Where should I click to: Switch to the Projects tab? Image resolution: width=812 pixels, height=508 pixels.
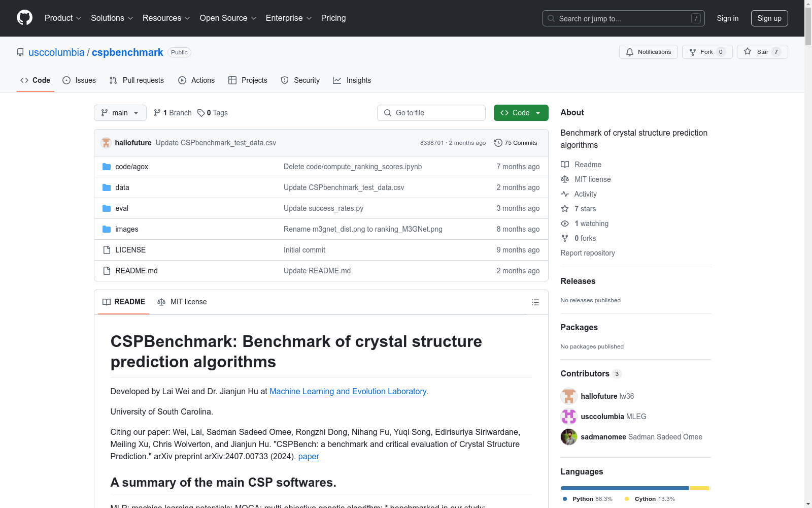tap(248, 80)
